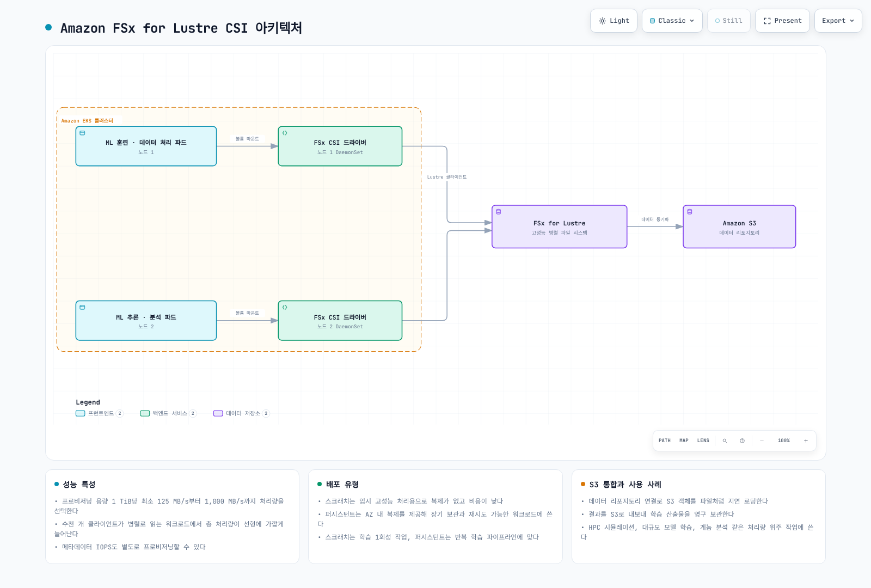The height and width of the screenshot is (588, 871).
Task: Click the chevron on Export button
Action: tap(852, 21)
